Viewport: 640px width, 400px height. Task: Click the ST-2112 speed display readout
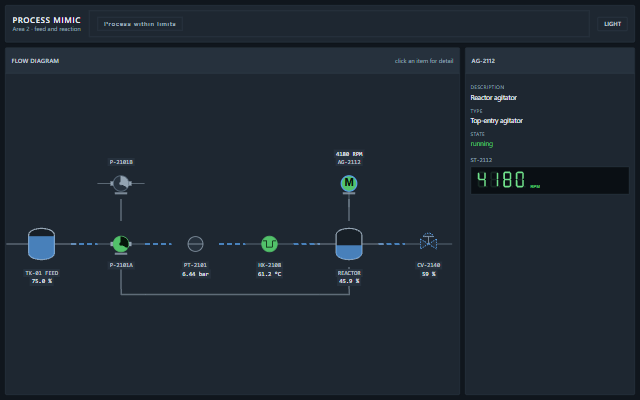550,180
